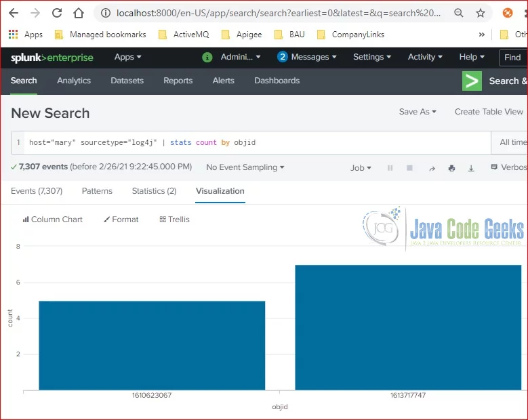The image size is (528, 420).
Task: Click the zoom magnifier icon in address bar
Action: click(458, 13)
